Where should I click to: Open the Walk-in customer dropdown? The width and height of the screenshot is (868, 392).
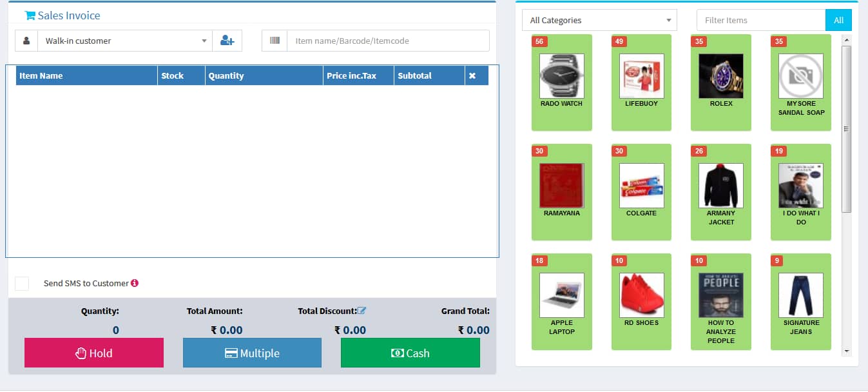point(125,41)
